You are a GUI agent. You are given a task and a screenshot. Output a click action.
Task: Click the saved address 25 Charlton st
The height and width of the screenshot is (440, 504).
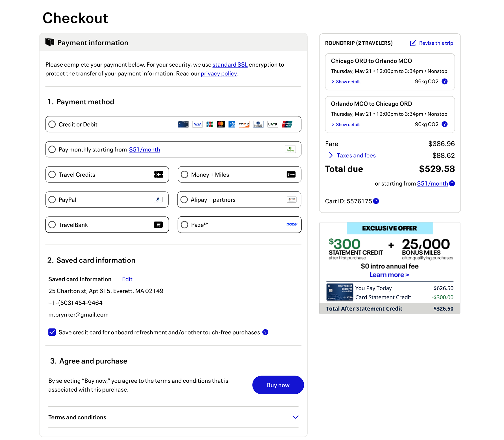(x=106, y=291)
